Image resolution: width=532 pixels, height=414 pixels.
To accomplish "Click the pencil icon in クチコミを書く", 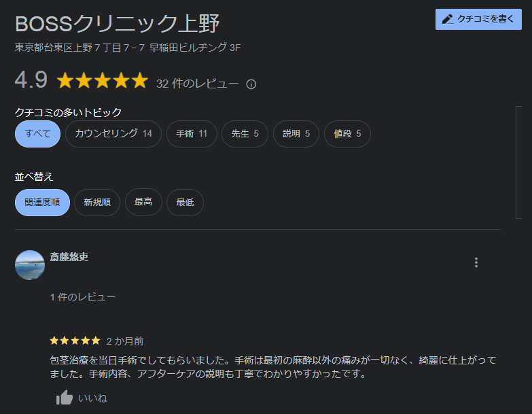I will pyautogui.click(x=447, y=20).
